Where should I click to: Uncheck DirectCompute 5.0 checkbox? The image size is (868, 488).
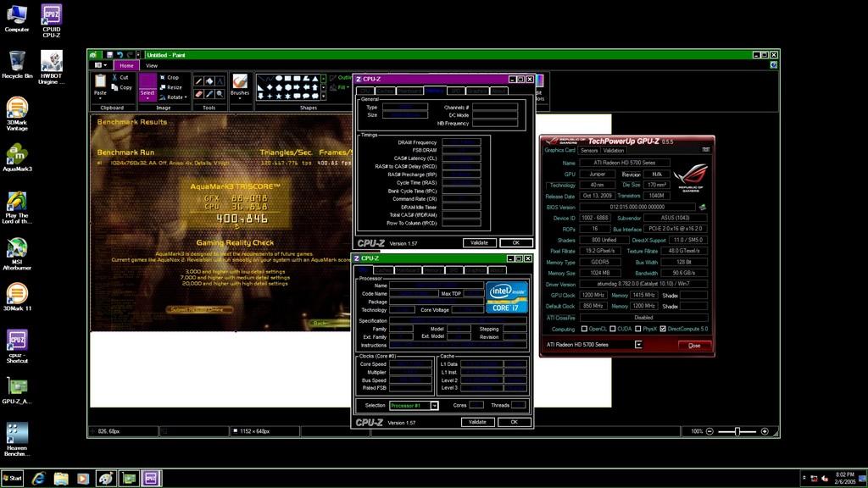click(x=663, y=329)
